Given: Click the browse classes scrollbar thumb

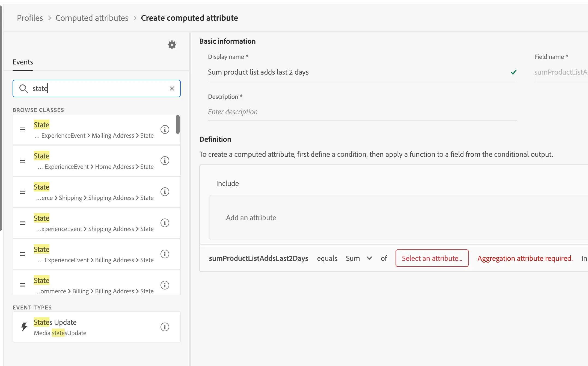Looking at the screenshot, I should click(178, 125).
